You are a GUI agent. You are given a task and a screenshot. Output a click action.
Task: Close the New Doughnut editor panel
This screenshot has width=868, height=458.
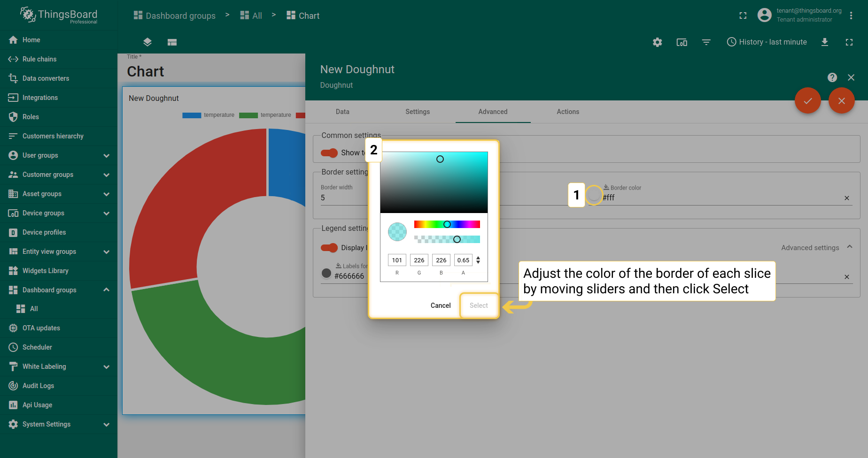point(851,77)
